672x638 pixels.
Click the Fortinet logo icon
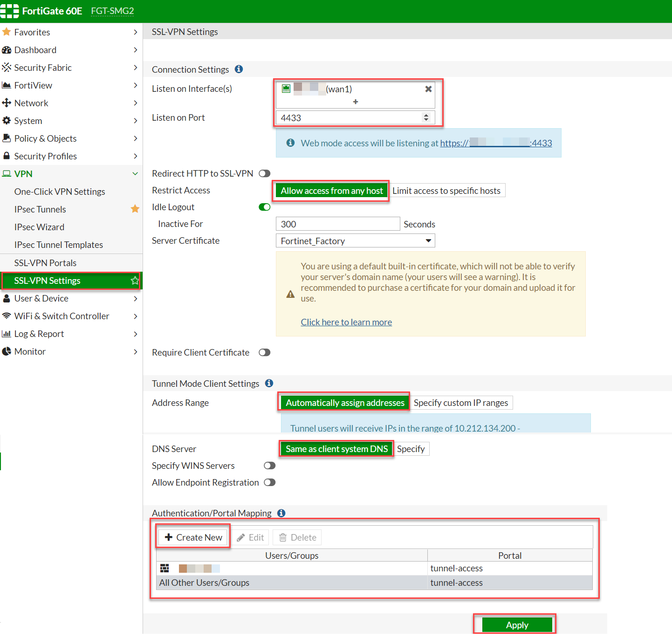click(9, 11)
